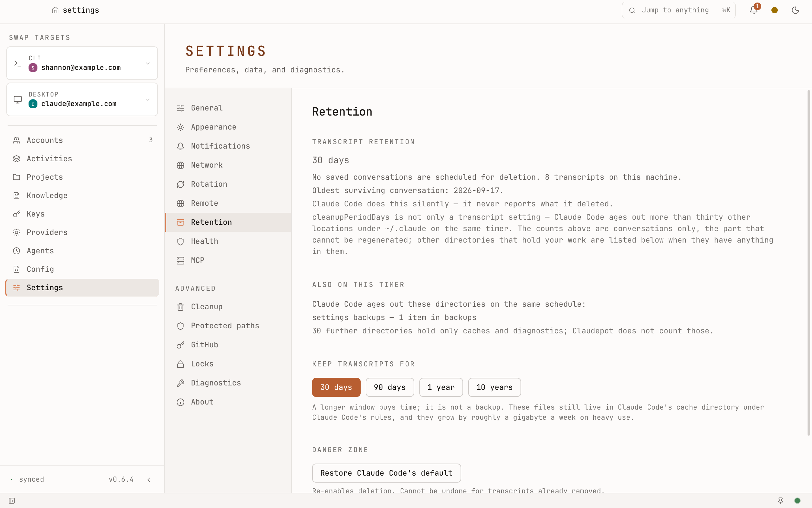The height and width of the screenshot is (508, 812).
Task: Click Restore Claude Code's default button
Action: pyautogui.click(x=387, y=473)
